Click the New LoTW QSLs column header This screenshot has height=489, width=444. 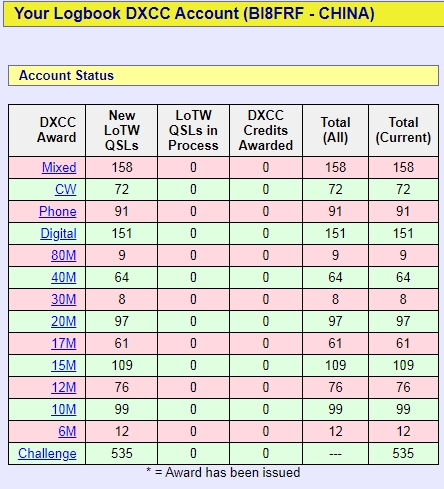click(x=122, y=130)
